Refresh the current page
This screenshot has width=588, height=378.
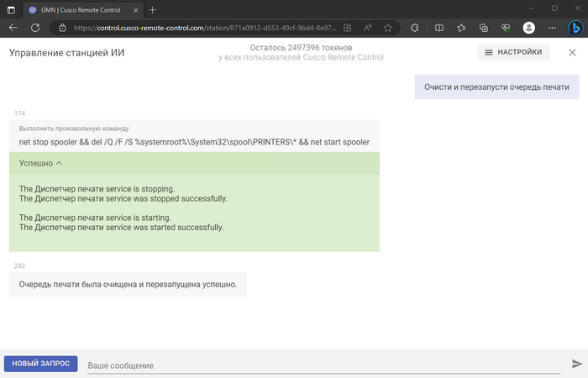click(x=35, y=27)
